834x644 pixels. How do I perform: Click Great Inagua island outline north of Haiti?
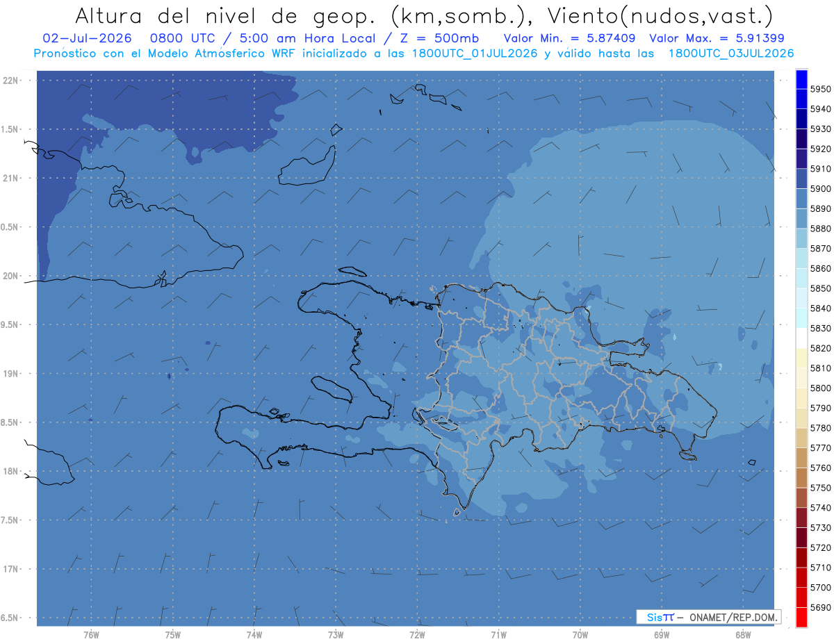tap(306, 165)
